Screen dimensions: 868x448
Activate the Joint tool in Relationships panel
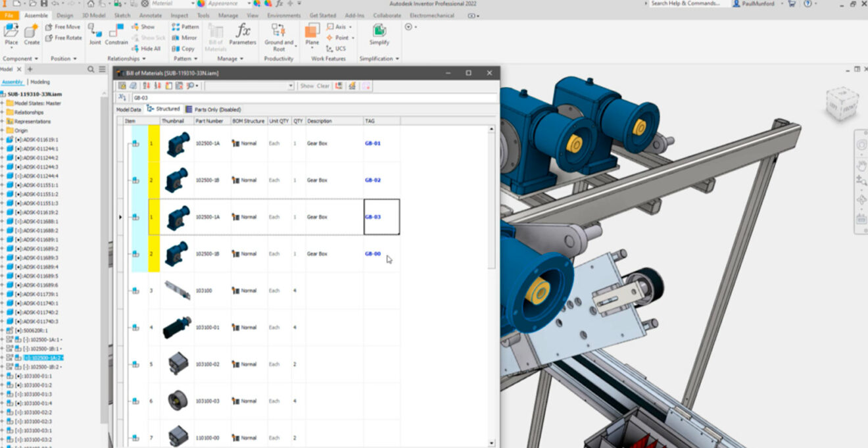95,36
